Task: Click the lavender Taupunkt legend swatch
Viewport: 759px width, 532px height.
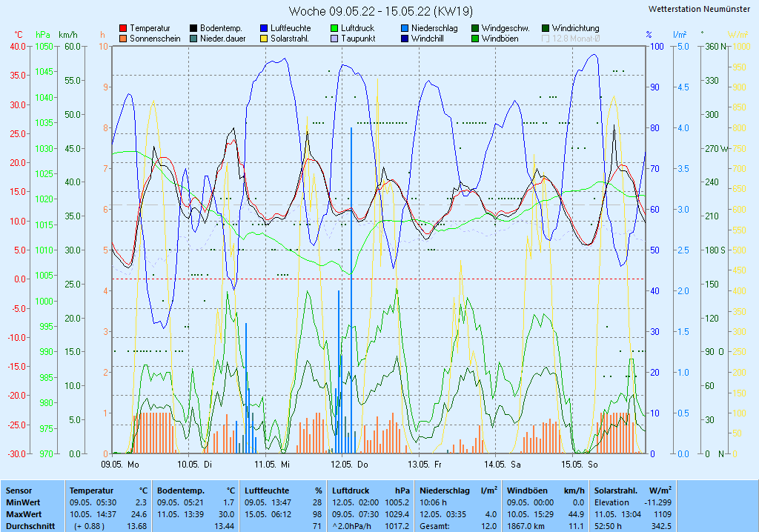Action: point(334,39)
